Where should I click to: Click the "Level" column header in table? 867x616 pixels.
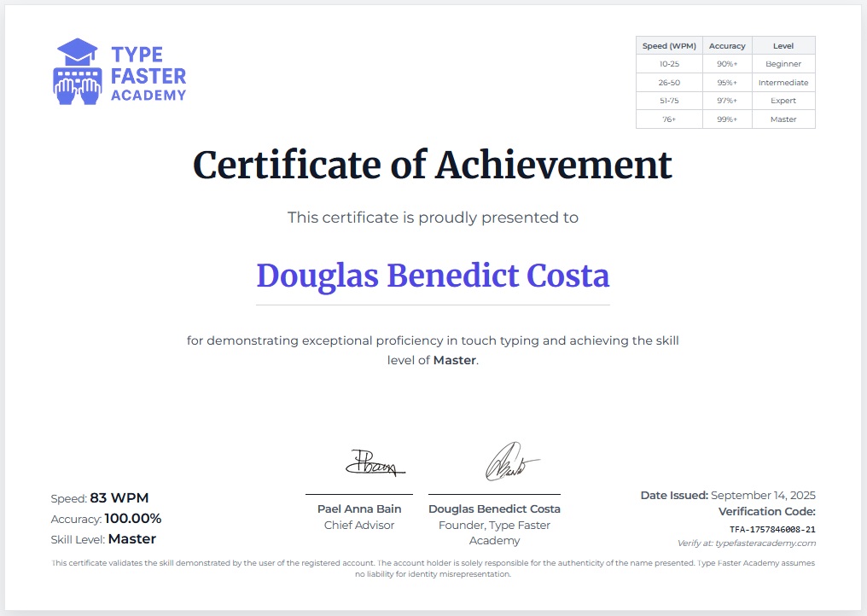(783, 46)
